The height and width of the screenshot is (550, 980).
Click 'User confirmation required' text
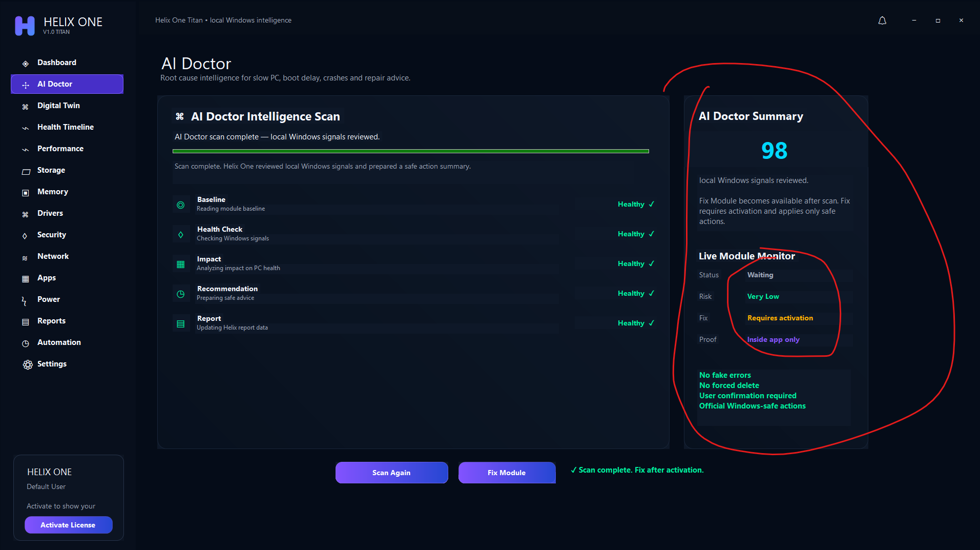(747, 396)
